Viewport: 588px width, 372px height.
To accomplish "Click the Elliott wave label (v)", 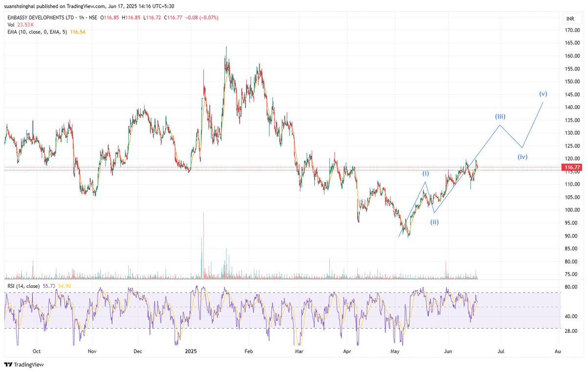I will [542, 93].
